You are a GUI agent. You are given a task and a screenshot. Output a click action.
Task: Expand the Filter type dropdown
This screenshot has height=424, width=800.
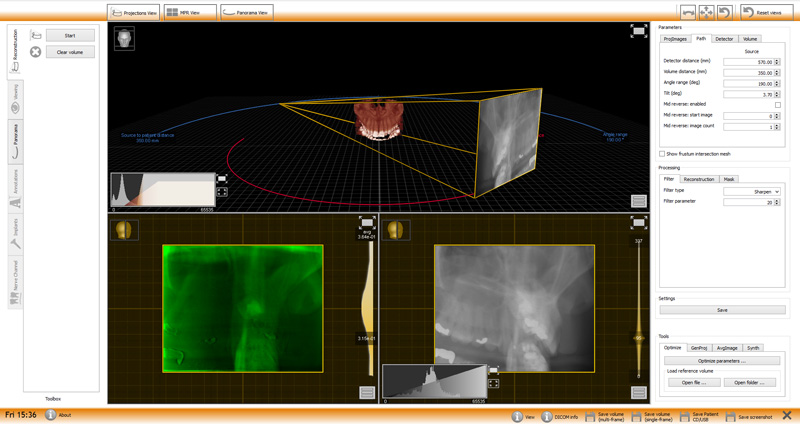(751, 191)
